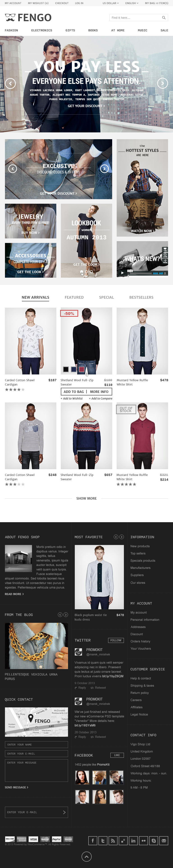The image size is (173, 868).
Task: Select the third Lookbook slide dot
Action: tap(91, 271)
